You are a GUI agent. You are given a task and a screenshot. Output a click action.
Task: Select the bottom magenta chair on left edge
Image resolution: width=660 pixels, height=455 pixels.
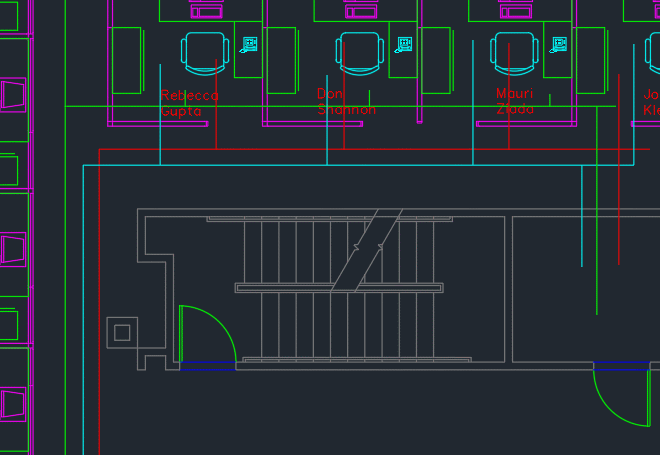tap(13, 403)
